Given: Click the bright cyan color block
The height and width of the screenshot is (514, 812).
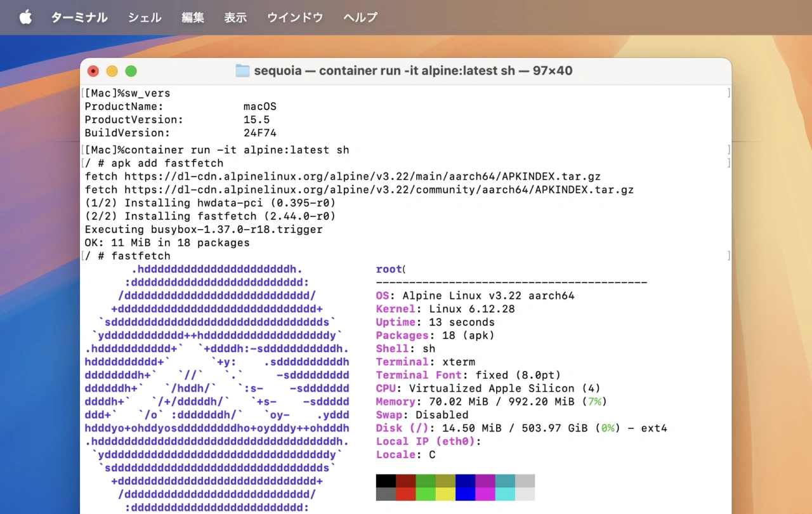Looking at the screenshot, I should (505, 494).
